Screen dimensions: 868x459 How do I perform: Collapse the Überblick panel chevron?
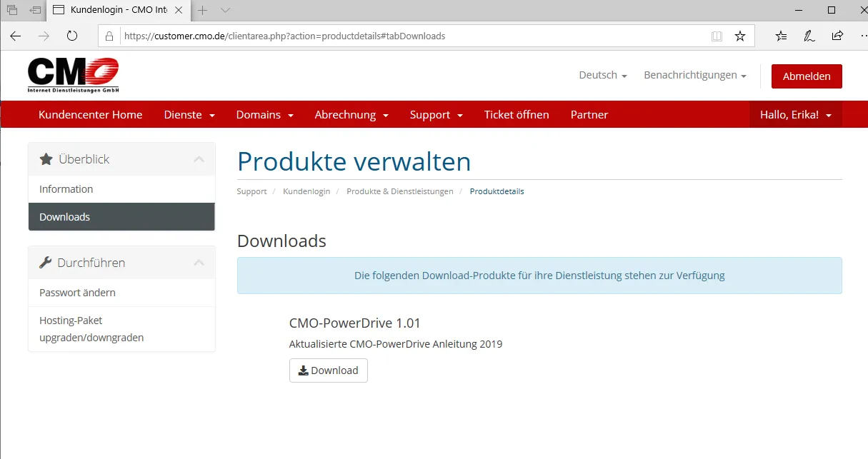click(199, 159)
